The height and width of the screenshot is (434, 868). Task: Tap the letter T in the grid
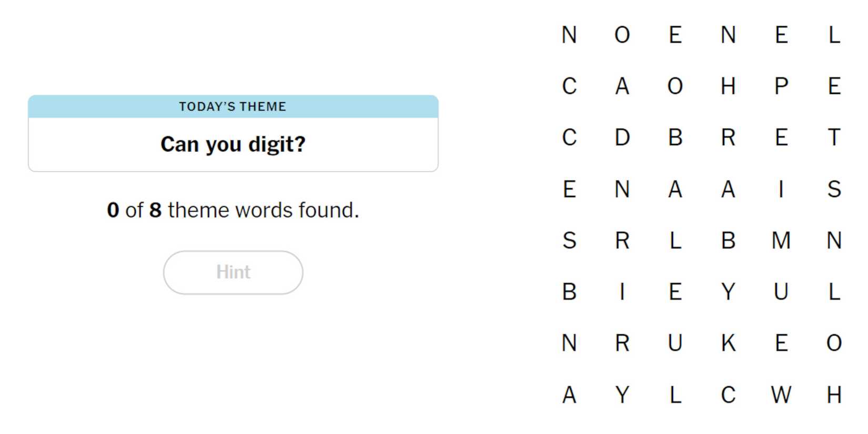834,138
